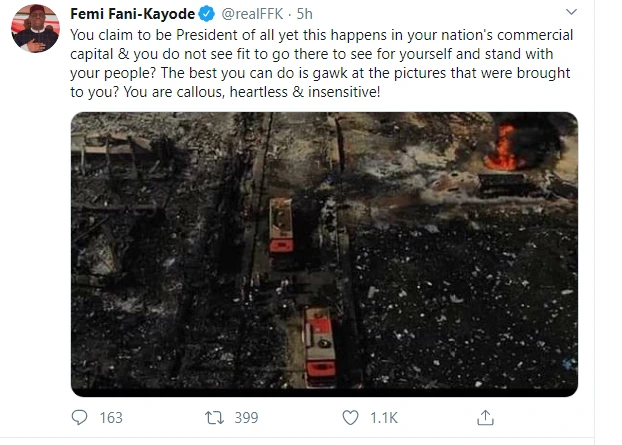
Task: Open Femi Fani-Kayode's profile picture
Action: (x=35, y=29)
